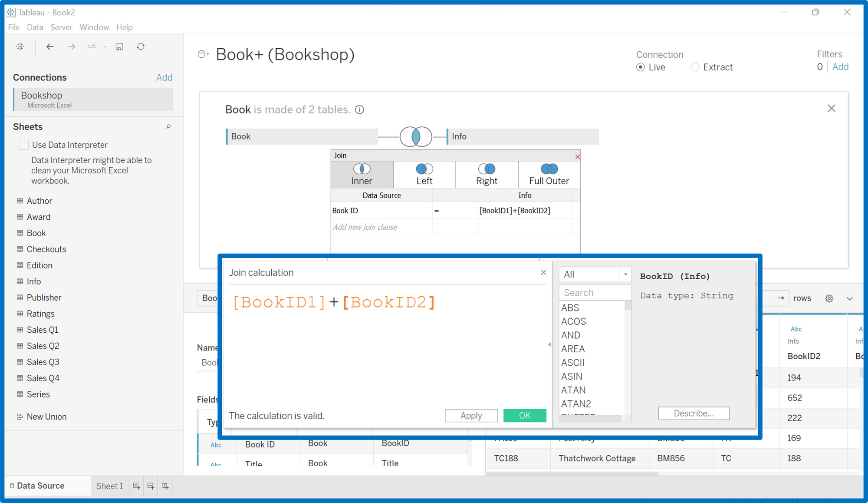Click the function Search field
This screenshot has width=868, height=503.
[x=594, y=293]
